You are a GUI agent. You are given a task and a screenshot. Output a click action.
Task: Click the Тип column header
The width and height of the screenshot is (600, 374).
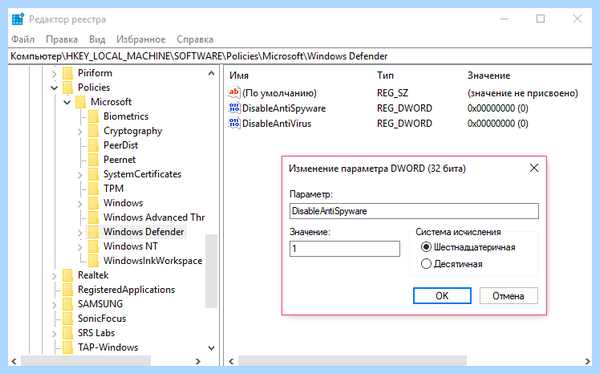385,75
